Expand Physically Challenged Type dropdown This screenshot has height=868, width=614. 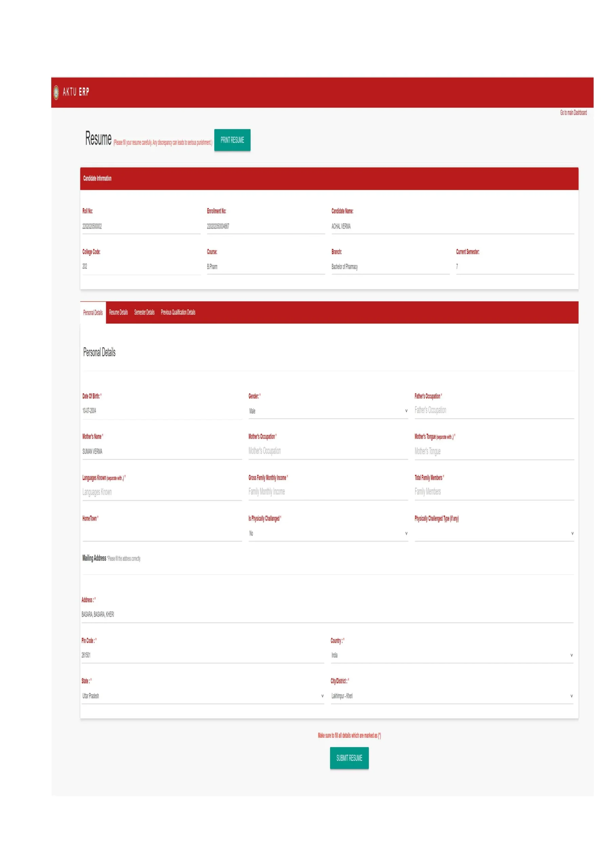(x=494, y=533)
